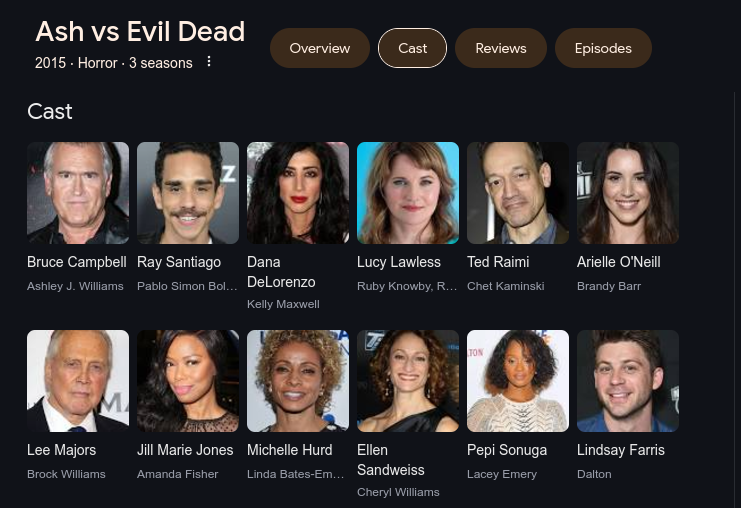The width and height of the screenshot is (741, 508).
Task: Open the three-dot more options menu
Action: tap(209, 61)
